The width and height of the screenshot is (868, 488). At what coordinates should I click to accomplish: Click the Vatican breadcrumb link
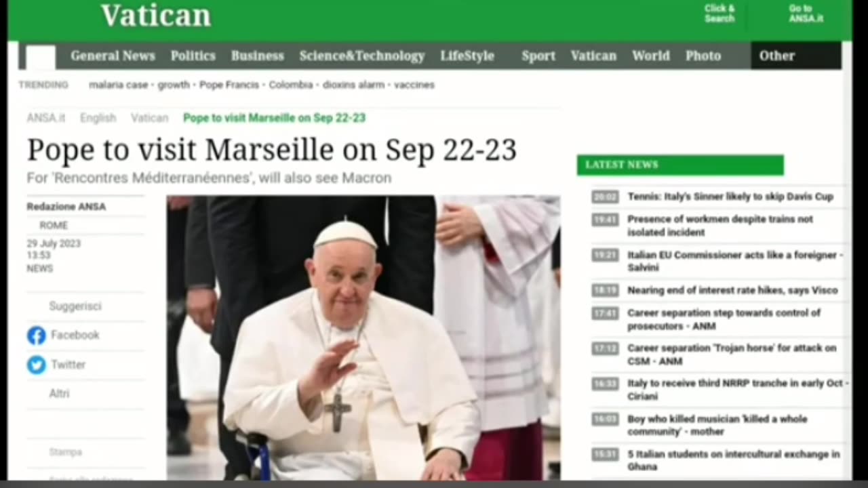149,118
